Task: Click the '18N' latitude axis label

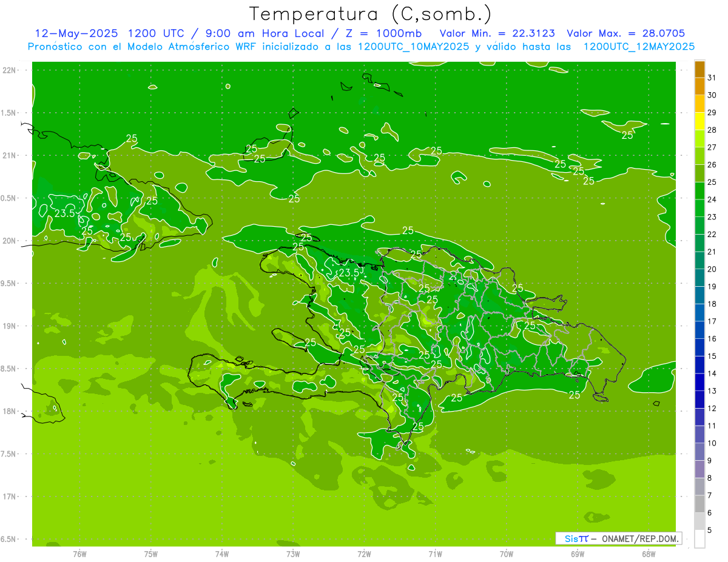Action: [10, 411]
